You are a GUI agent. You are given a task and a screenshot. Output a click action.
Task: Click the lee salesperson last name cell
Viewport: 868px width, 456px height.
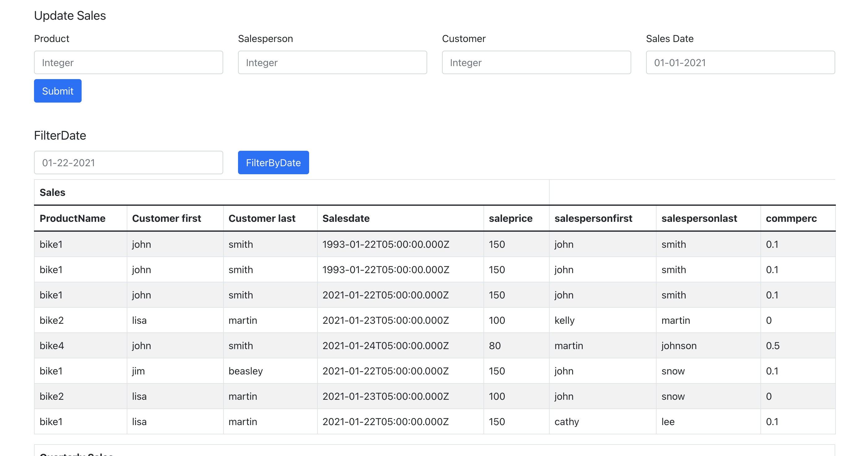click(708, 422)
